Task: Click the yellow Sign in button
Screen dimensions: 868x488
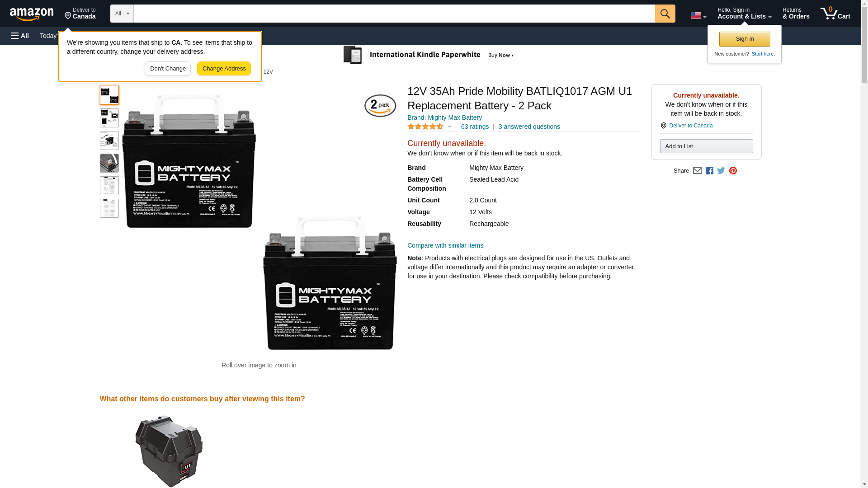Action: pyautogui.click(x=745, y=39)
